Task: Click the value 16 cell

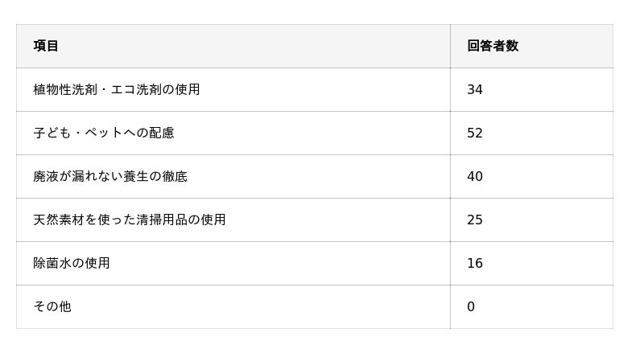Action: click(475, 263)
